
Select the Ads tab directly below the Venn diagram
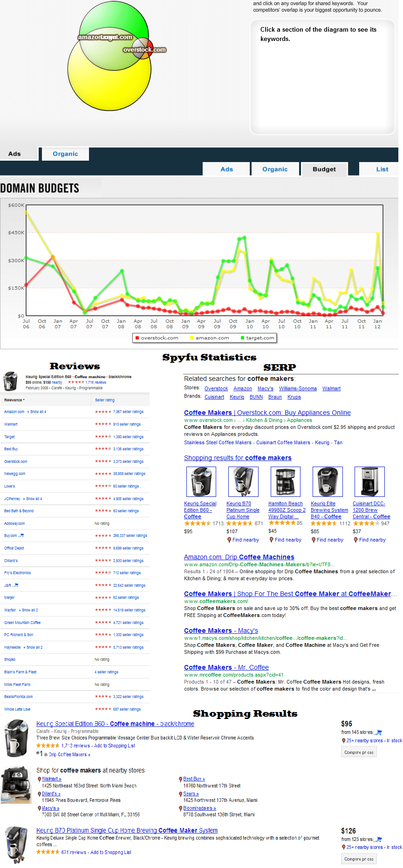click(x=19, y=154)
